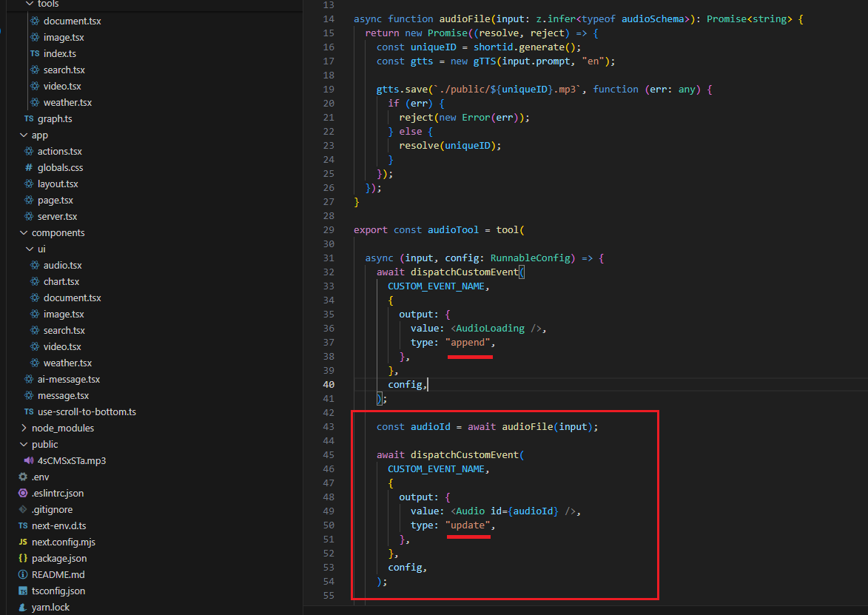Place cursor on the "update" string in code
Screen dimensions: 868x615
click(x=468, y=525)
